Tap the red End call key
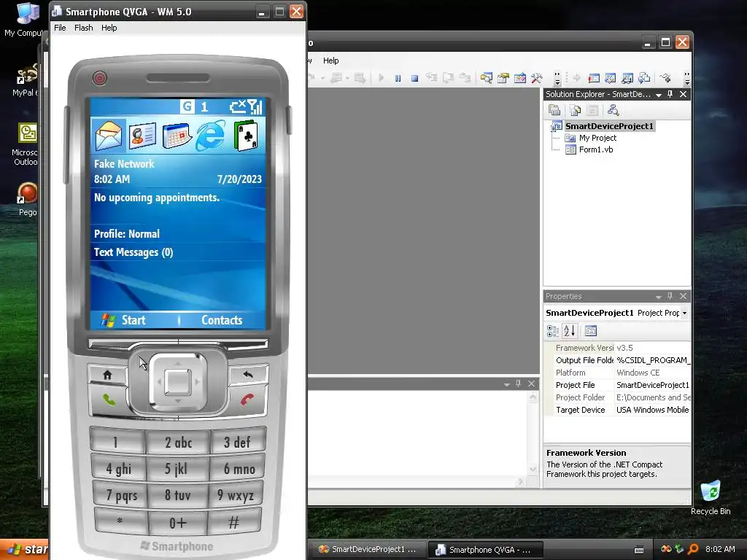The image size is (747, 560). [x=247, y=400]
